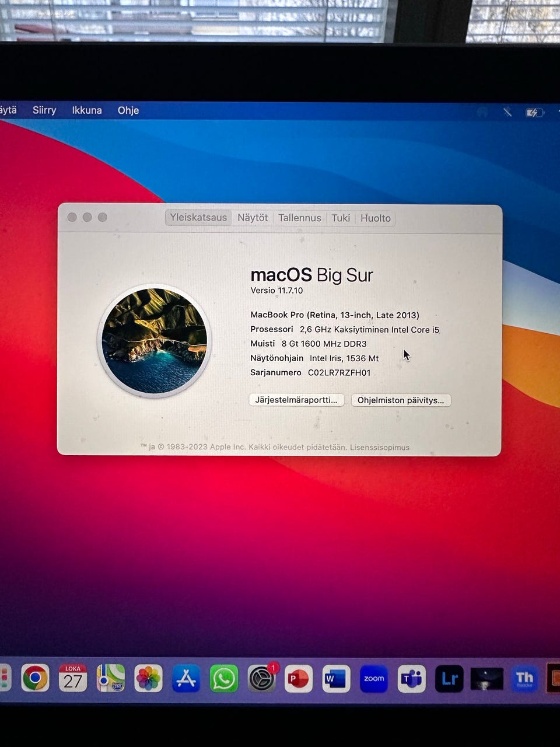Launch Lightroom from the Dock
The image size is (560, 747).
pyautogui.click(x=449, y=679)
